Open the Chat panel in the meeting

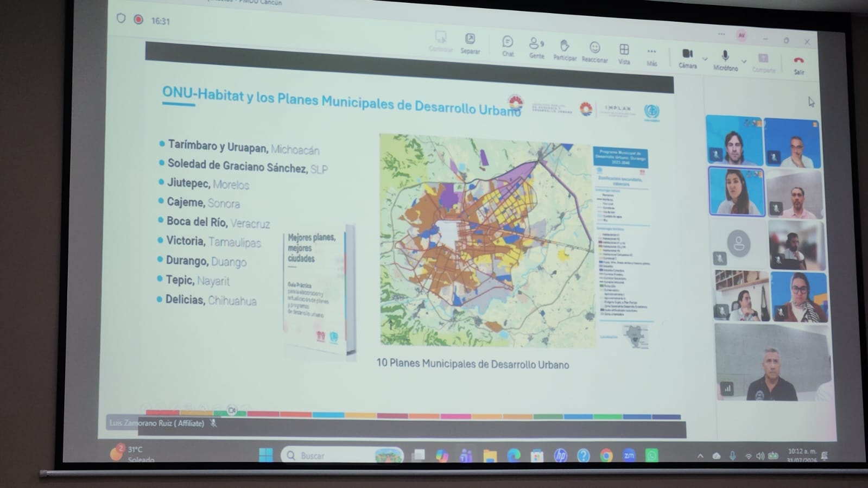point(508,46)
